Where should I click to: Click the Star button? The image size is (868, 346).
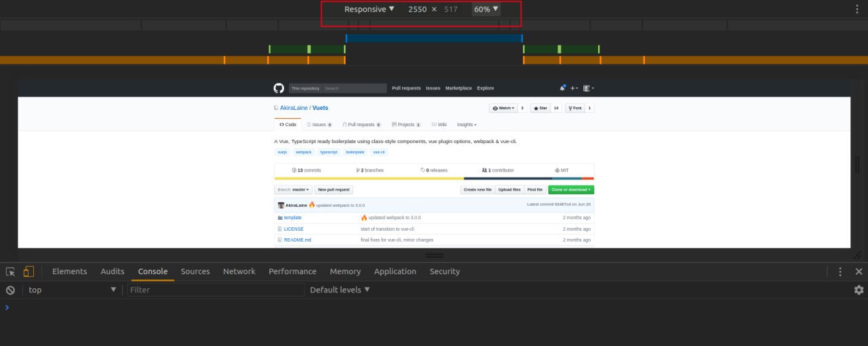click(540, 108)
